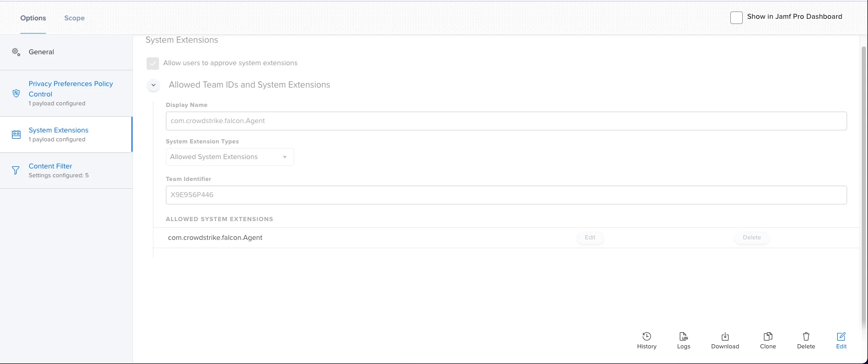Click 'Settings configured: 5' text

coord(58,176)
